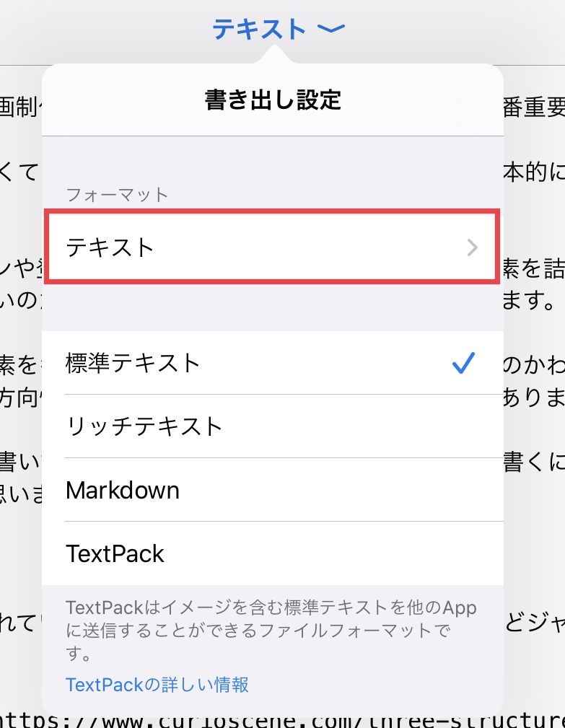Pick the TextPack option
The image size is (565, 728).
click(x=115, y=553)
